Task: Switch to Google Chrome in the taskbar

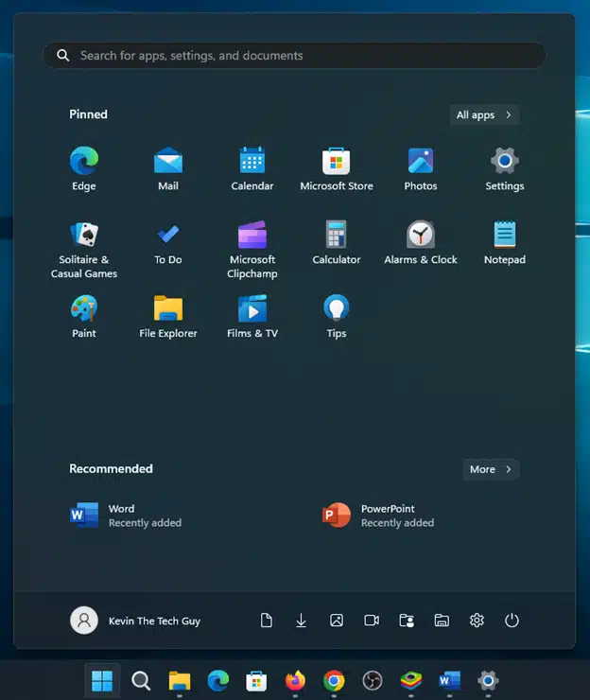Action: (x=334, y=681)
